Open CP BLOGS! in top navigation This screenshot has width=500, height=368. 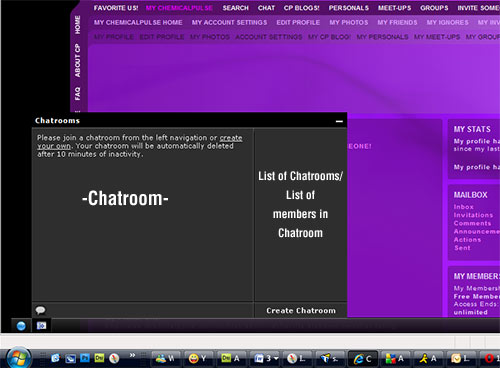tap(302, 8)
